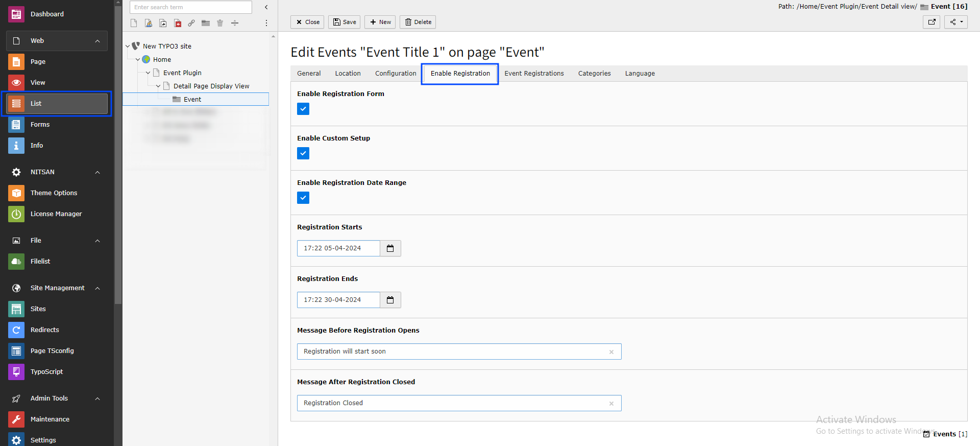
Task: Disable Enable Registration Date Range checkbox
Action: click(303, 198)
